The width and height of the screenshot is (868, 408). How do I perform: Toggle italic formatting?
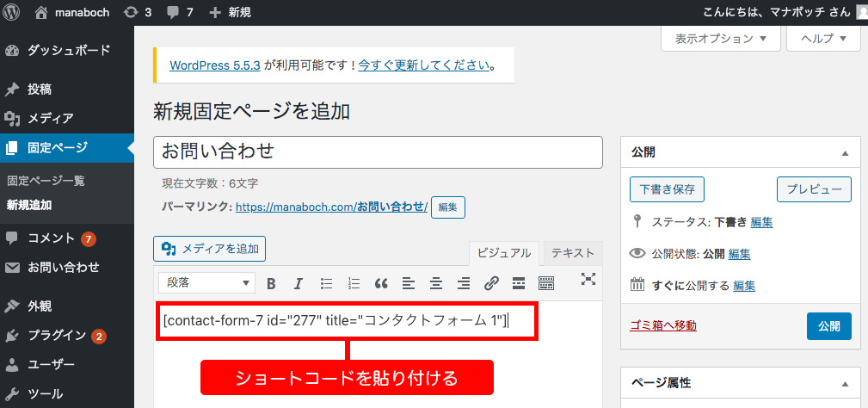(299, 284)
